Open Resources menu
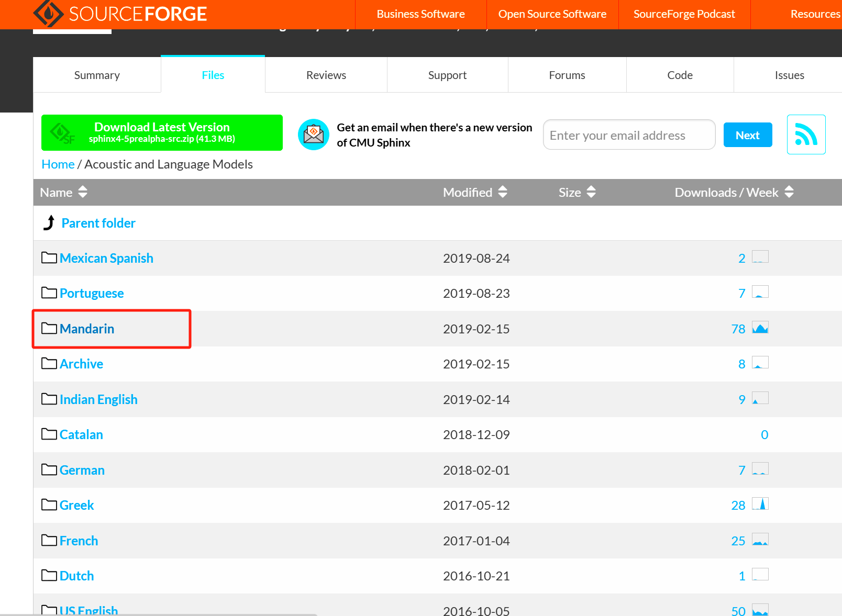The width and height of the screenshot is (842, 616). point(815,14)
